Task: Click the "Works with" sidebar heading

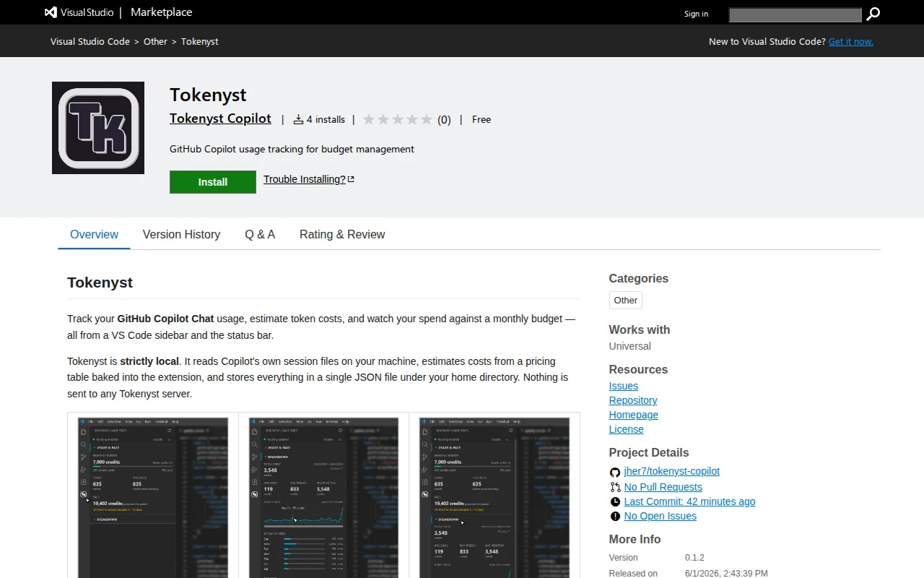Action: (x=640, y=329)
